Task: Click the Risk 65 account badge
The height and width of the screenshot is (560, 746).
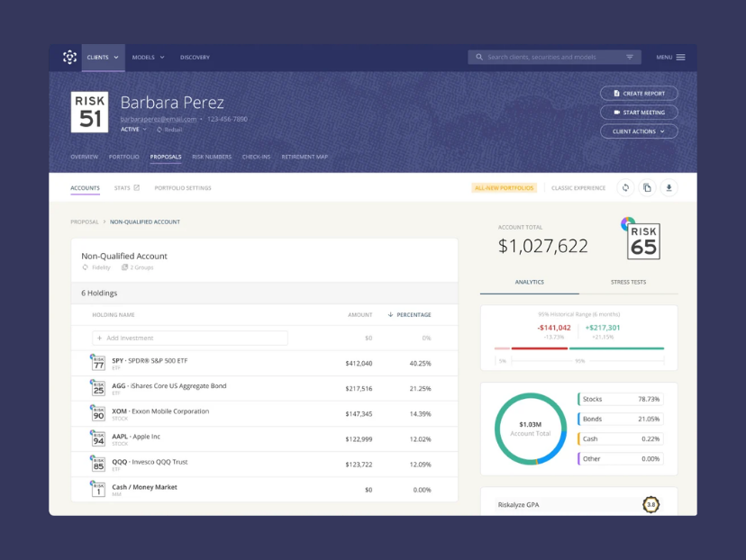Action: coord(643,241)
